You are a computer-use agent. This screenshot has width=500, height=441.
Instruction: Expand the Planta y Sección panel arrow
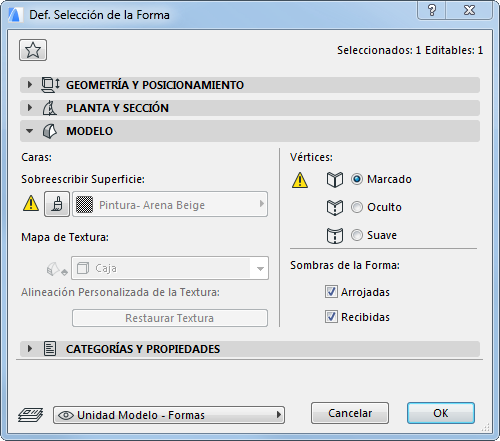click(x=30, y=108)
